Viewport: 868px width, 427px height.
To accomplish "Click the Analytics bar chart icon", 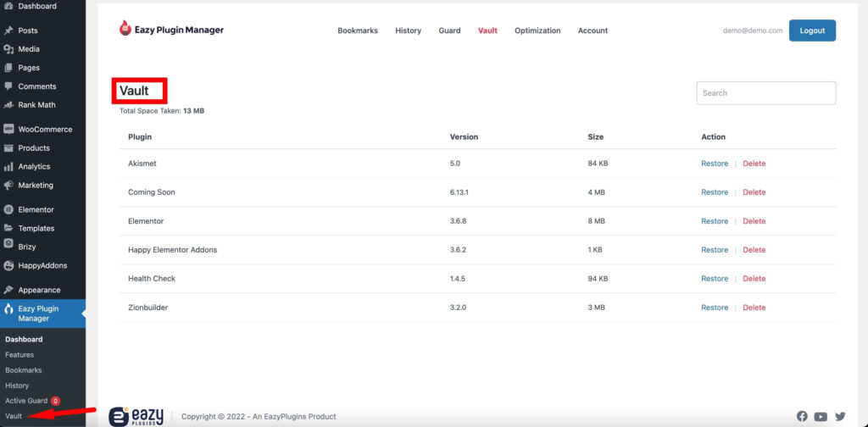I will click(x=8, y=167).
